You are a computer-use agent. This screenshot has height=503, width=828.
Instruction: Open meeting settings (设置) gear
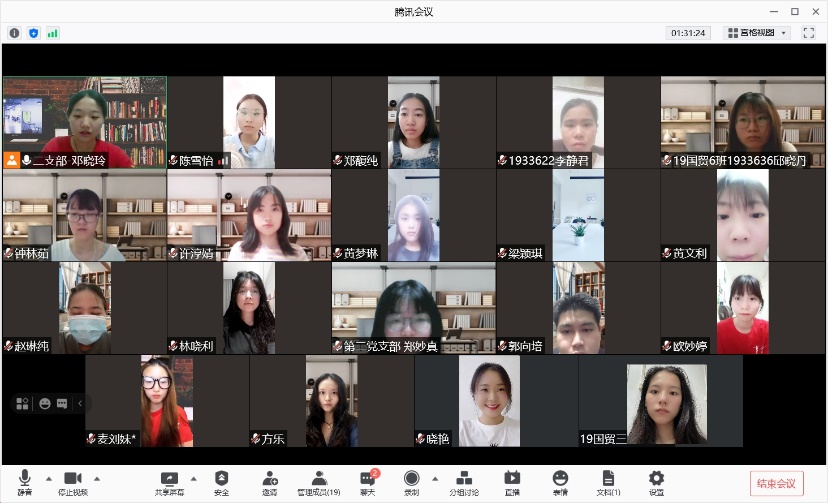tap(656, 481)
